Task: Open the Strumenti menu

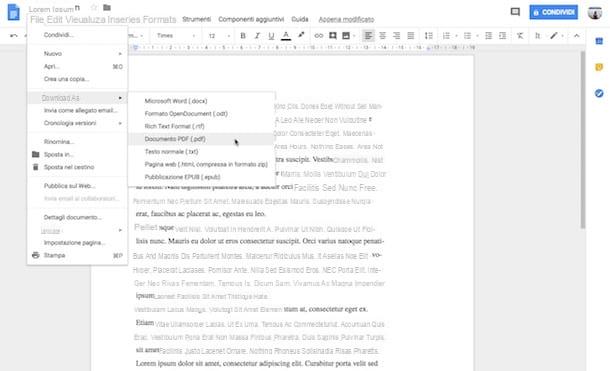Action: [x=196, y=19]
